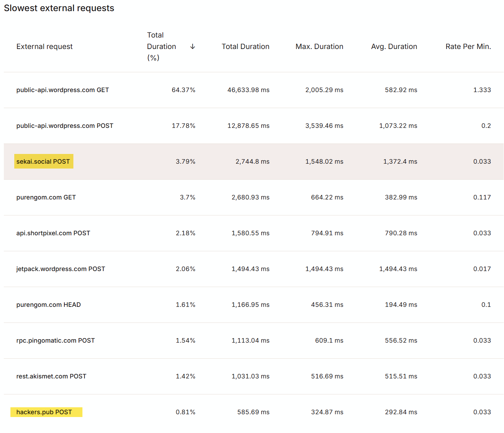Viewport: 504px width, 433px height.
Task: Click max duration 2,005.29 ms
Action: [324, 90]
